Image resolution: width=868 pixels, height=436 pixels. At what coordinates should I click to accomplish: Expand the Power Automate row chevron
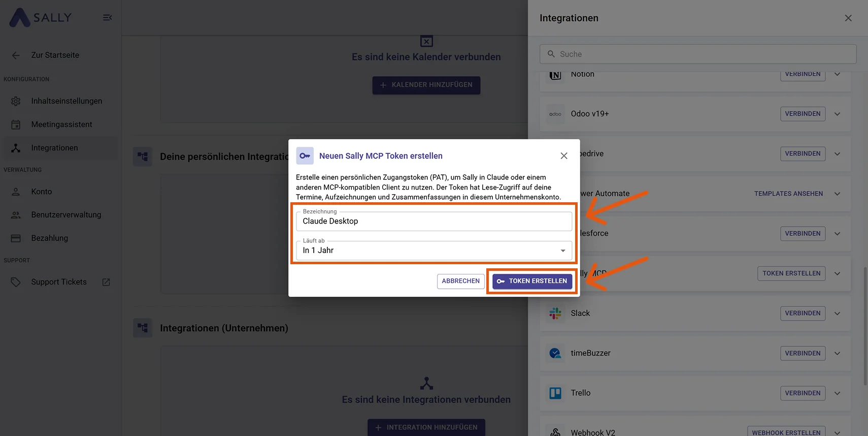(x=837, y=194)
